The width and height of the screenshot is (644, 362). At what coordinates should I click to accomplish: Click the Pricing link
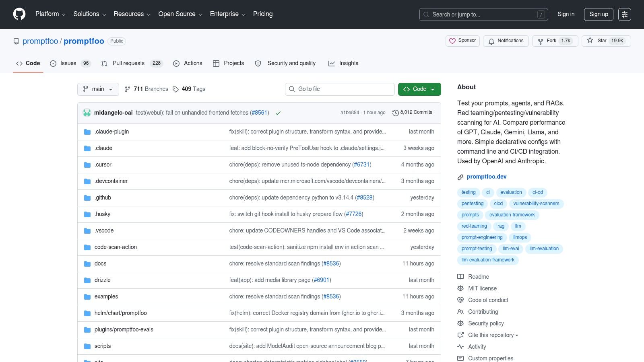[x=263, y=14]
